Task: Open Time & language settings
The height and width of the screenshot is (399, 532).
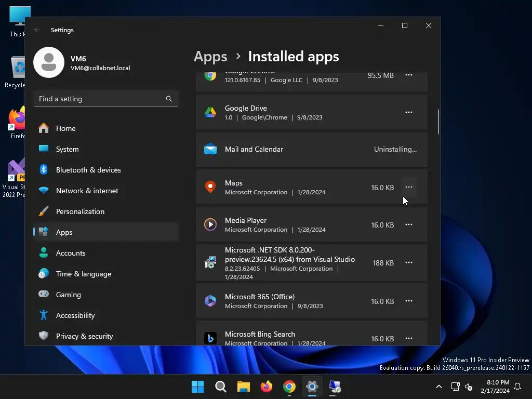Action: point(106,273)
